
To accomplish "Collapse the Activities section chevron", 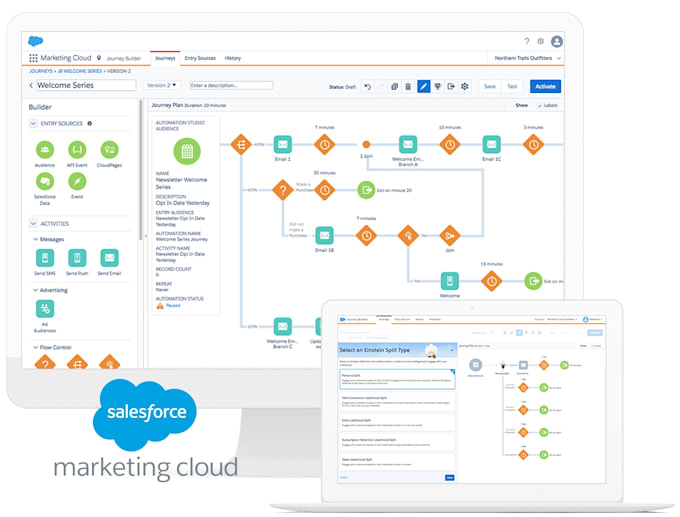I will [x=33, y=224].
